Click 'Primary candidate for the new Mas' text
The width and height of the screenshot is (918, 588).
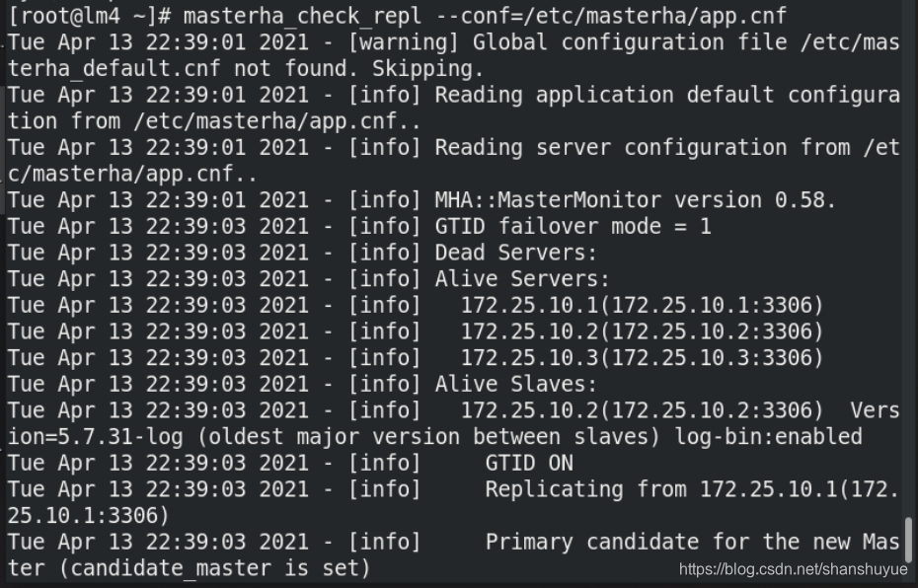(692, 543)
